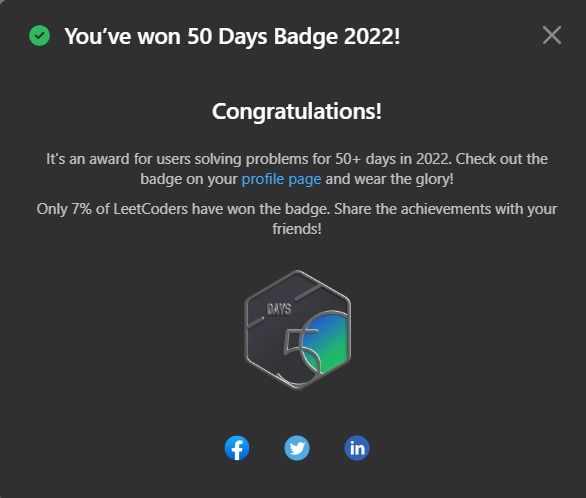The height and width of the screenshot is (498, 586).
Task: Click the green success checkmark icon
Action: [40, 35]
